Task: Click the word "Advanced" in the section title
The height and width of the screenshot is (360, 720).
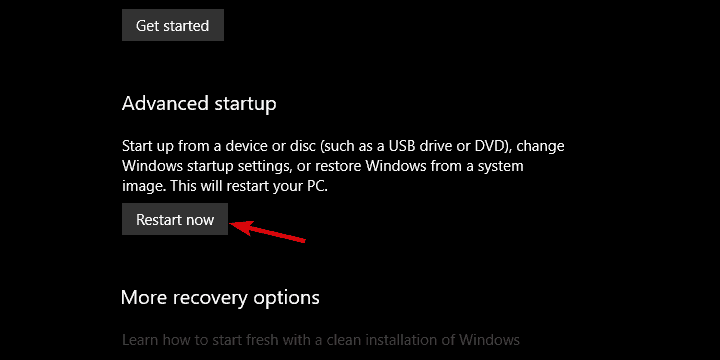Action: click(166, 104)
